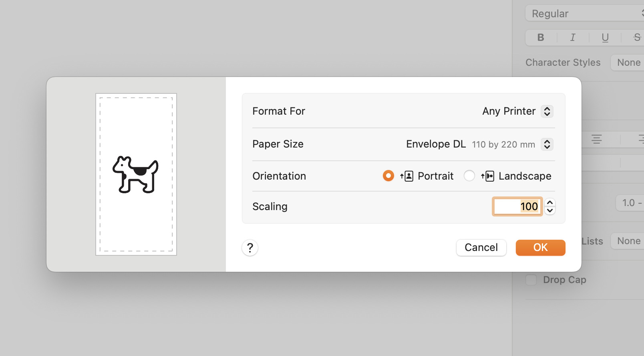Click inside the Scaling value field

pyautogui.click(x=517, y=206)
